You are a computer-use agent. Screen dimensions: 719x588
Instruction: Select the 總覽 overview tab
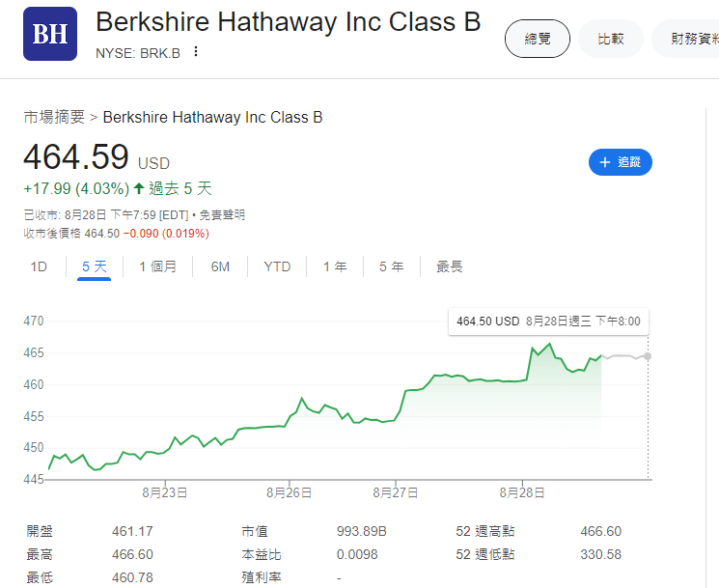(x=537, y=39)
